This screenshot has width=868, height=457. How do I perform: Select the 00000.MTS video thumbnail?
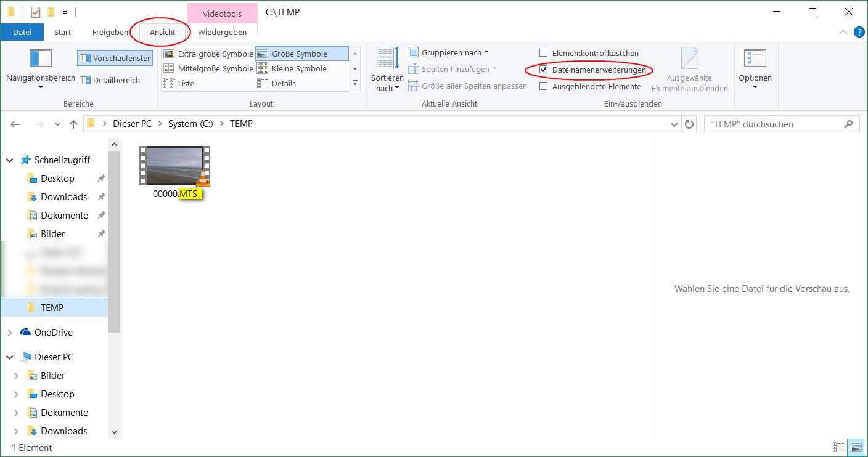(174, 166)
